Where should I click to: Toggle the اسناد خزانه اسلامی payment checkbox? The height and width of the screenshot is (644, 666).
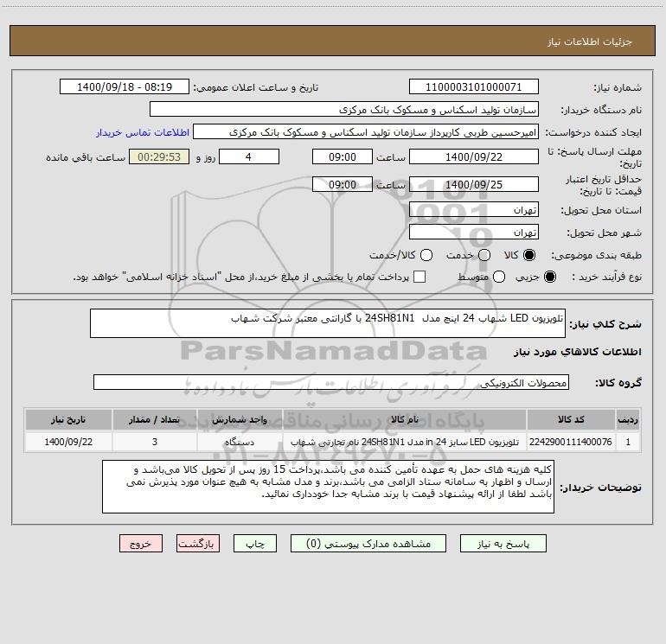(x=419, y=277)
